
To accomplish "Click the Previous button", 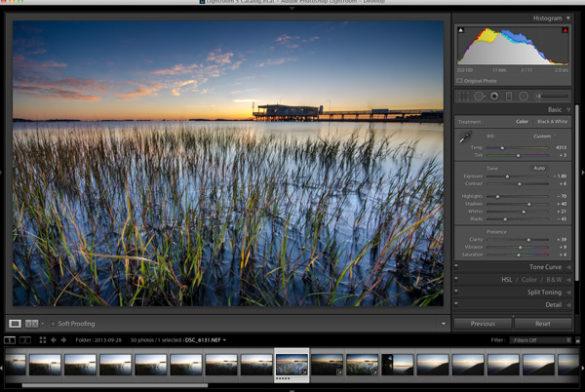I will 483,324.
